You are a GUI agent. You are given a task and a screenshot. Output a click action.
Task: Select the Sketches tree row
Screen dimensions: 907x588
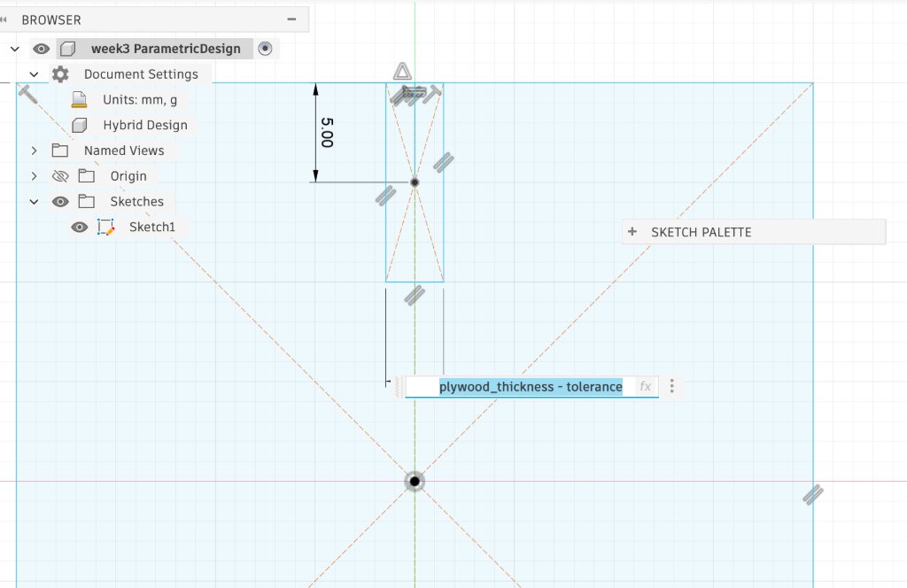(136, 201)
